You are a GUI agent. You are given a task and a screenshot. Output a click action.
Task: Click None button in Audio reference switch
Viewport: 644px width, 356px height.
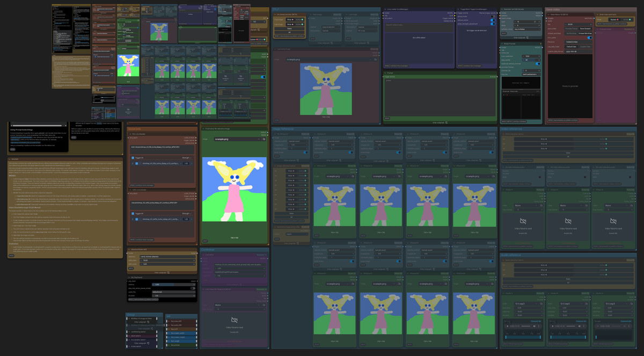point(568,279)
